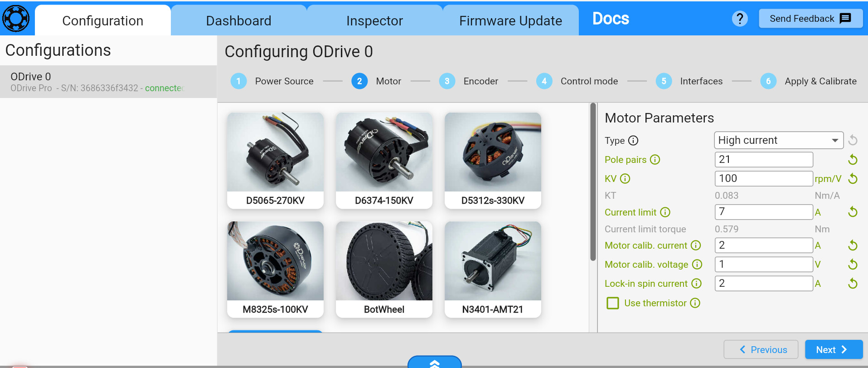Click the Current limit torque value 0.579

(727, 229)
